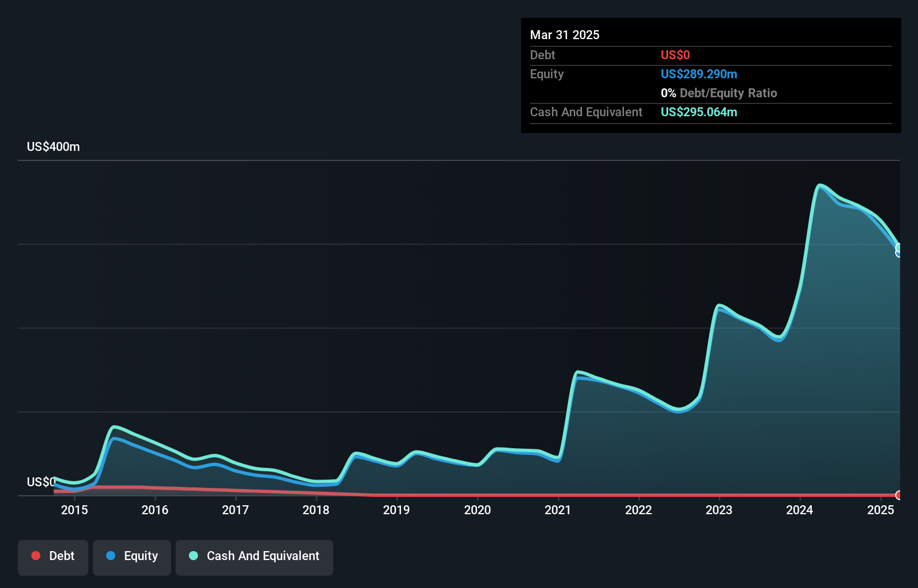
Task: Click the Debt/Equity Ratio text
Action: tap(728, 93)
